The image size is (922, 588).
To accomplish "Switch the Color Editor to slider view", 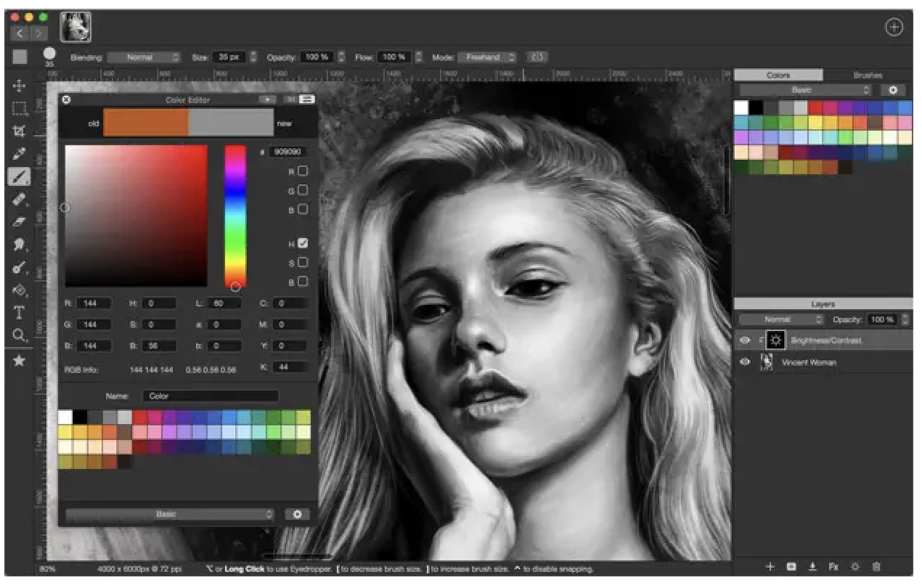I will click(307, 99).
